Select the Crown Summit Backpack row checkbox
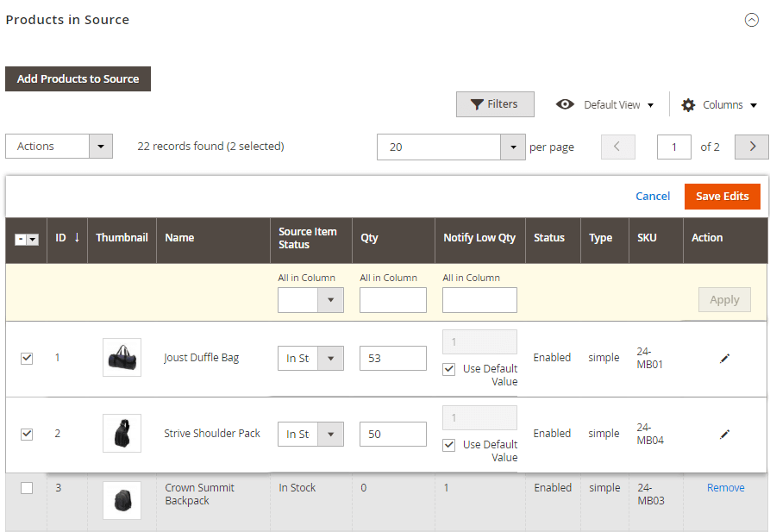 pos(27,488)
